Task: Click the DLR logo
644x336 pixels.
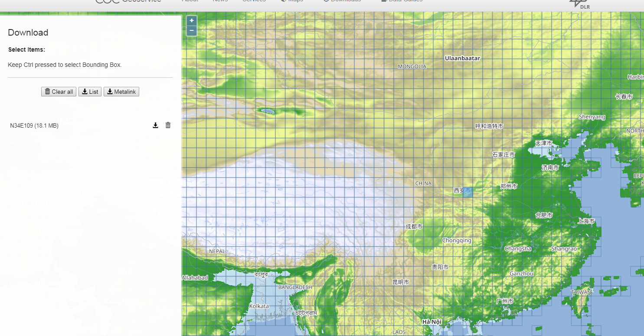Action: pos(579,4)
